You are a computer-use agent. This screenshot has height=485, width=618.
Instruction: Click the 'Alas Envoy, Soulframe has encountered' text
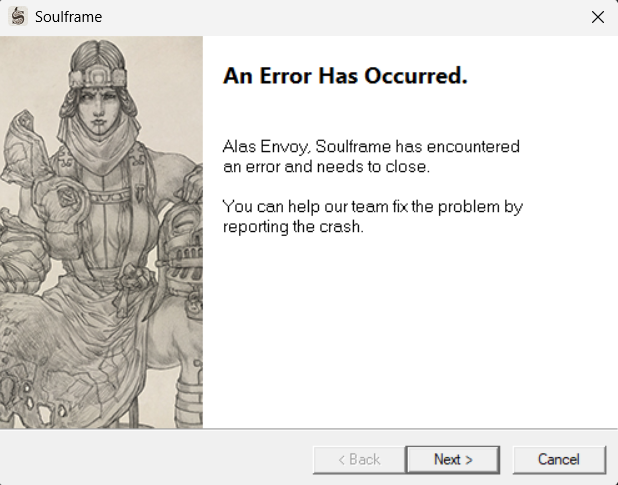tap(371, 147)
